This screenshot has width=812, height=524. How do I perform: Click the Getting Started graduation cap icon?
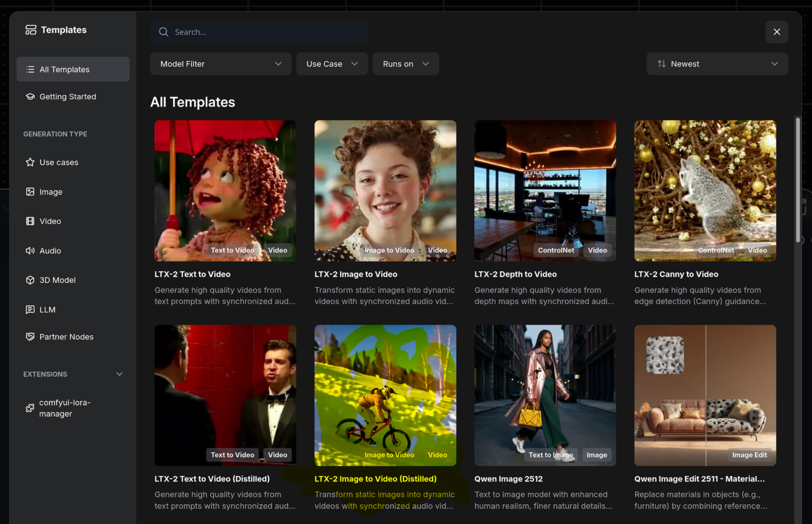tap(30, 97)
